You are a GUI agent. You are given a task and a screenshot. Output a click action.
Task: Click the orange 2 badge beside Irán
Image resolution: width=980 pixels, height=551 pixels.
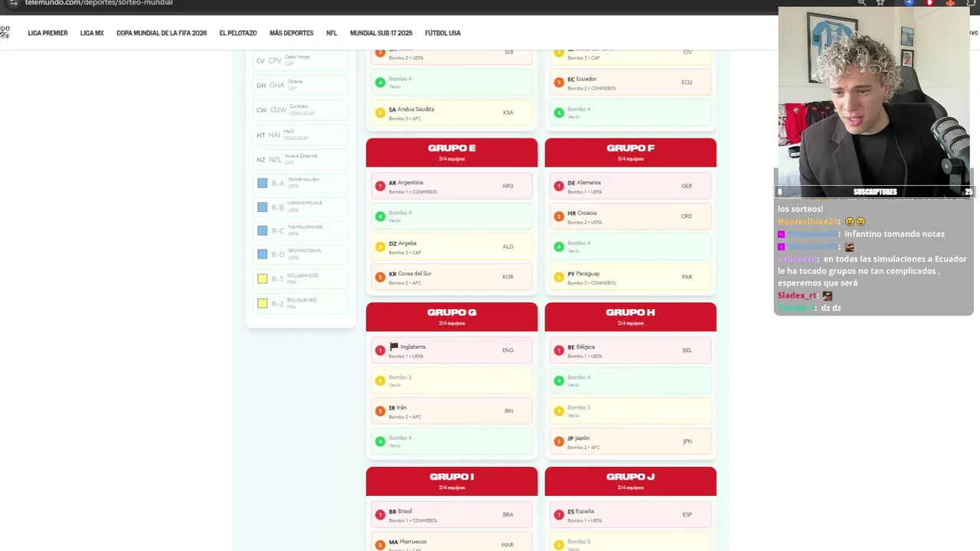coord(380,411)
